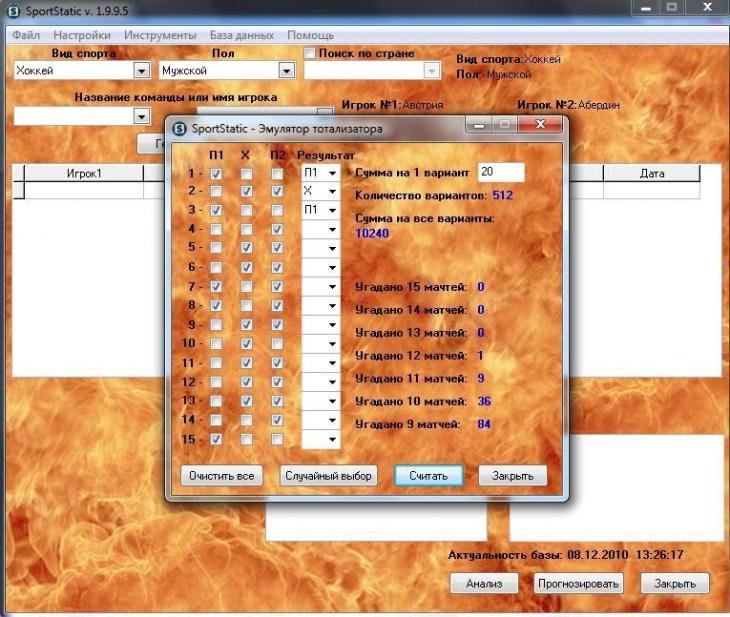Toggle П1 checkbox for match 15
This screenshot has width=730, height=617.
pos(216,439)
